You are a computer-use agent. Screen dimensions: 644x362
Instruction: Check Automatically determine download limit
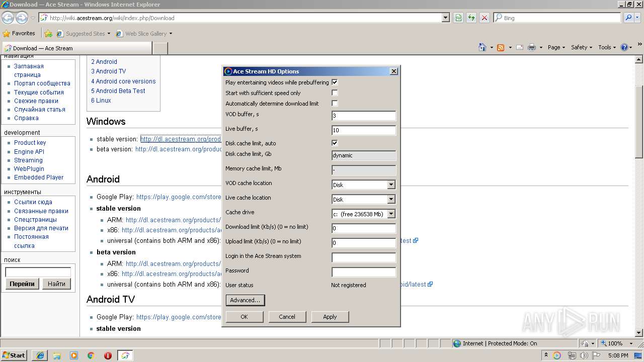(x=335, y=103)
